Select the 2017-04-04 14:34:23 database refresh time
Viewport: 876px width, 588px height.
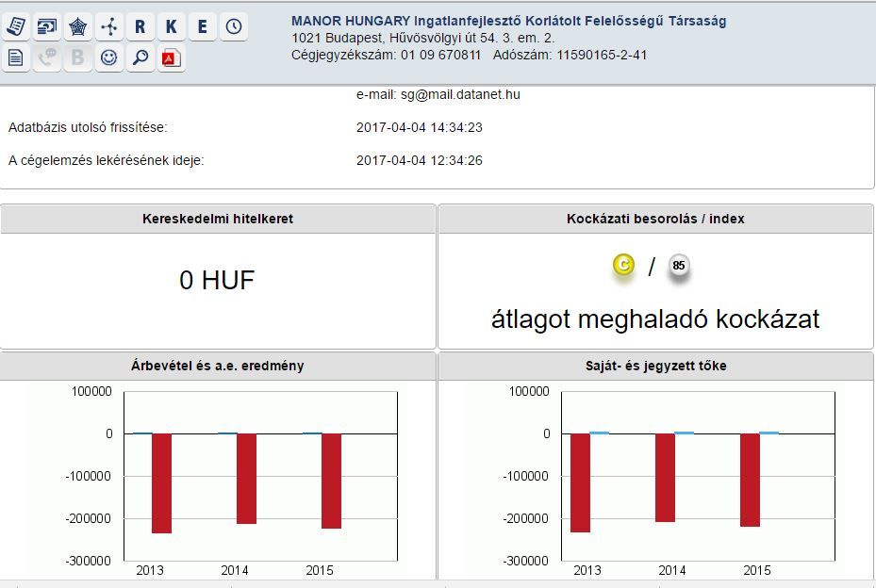click(419, 127)
